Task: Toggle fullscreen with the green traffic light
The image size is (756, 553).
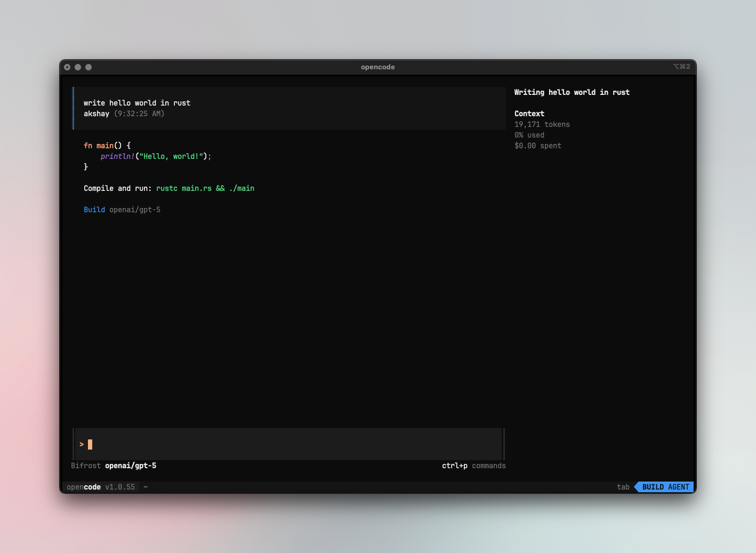Action: (88, 67)
